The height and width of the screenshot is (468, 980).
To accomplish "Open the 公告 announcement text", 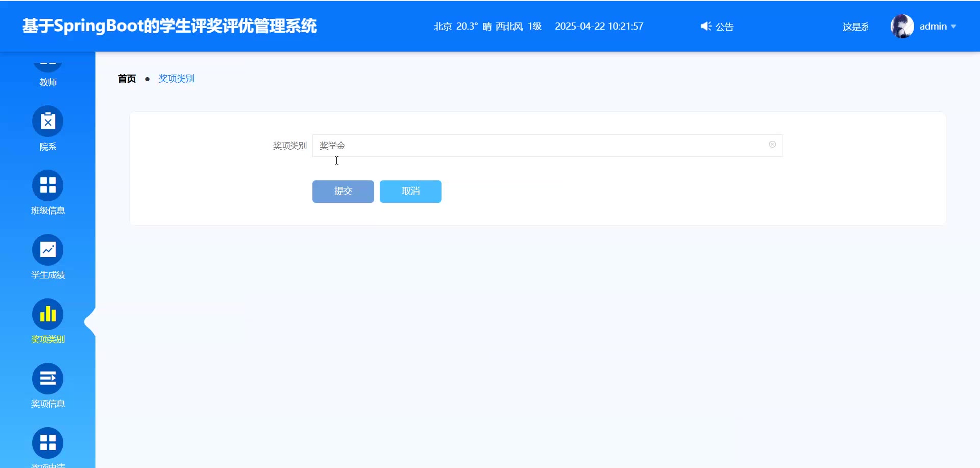I will pos(724,27).
